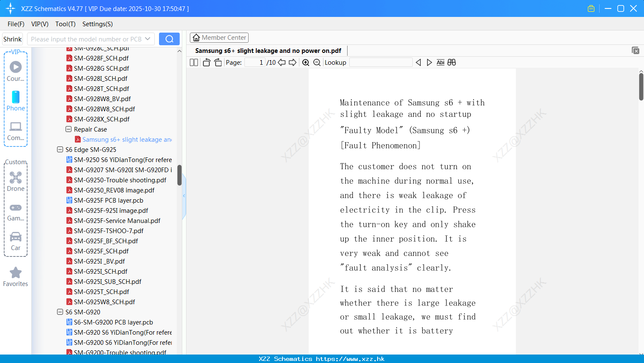Open the Tool(T) menu
The width and height of the screenshot is (644, 363).
pyautogui.click(x=66, y=24)
